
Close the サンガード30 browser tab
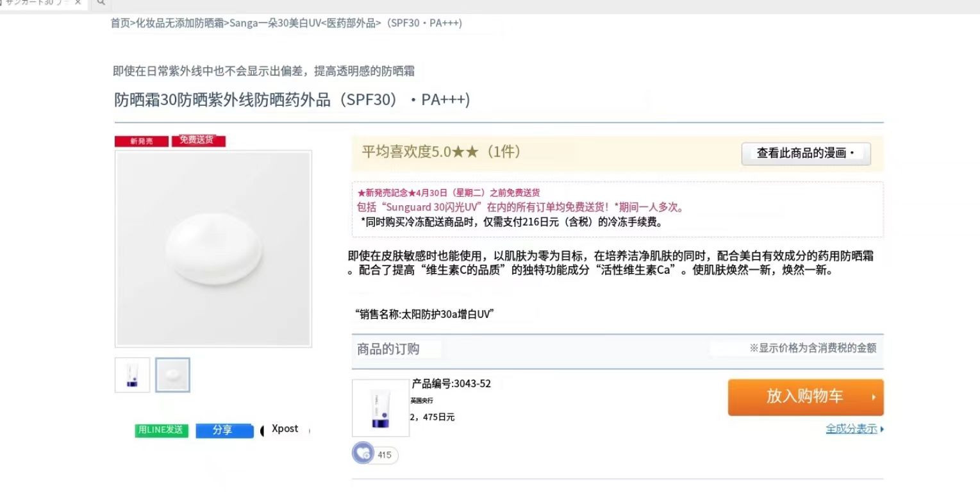(78, 3)
